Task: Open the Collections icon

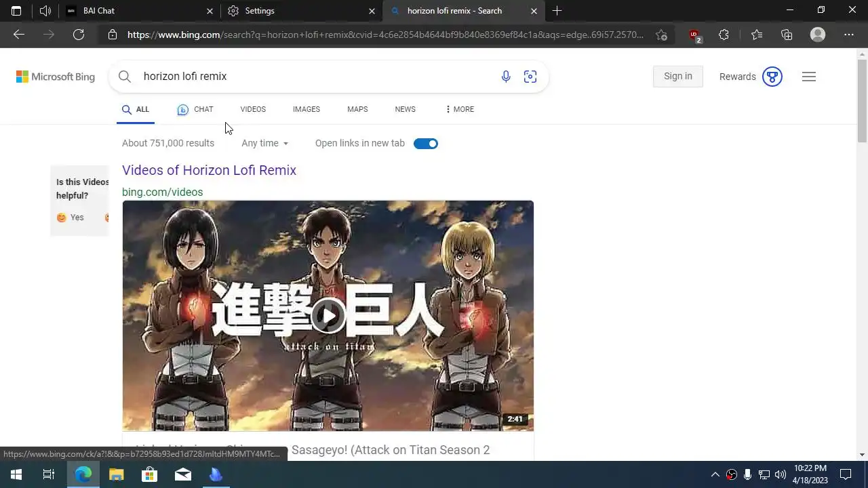Action: 787,35
